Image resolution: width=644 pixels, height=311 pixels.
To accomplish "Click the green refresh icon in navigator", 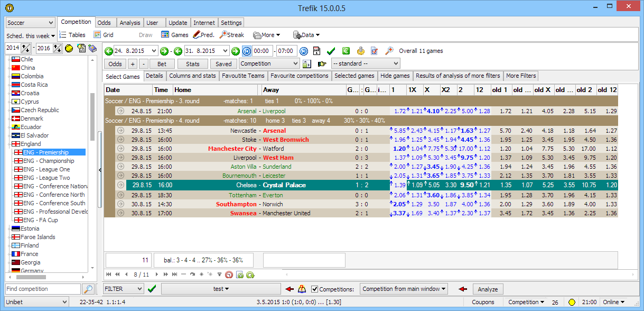I will pyautogui.click(x=250, y=275).
